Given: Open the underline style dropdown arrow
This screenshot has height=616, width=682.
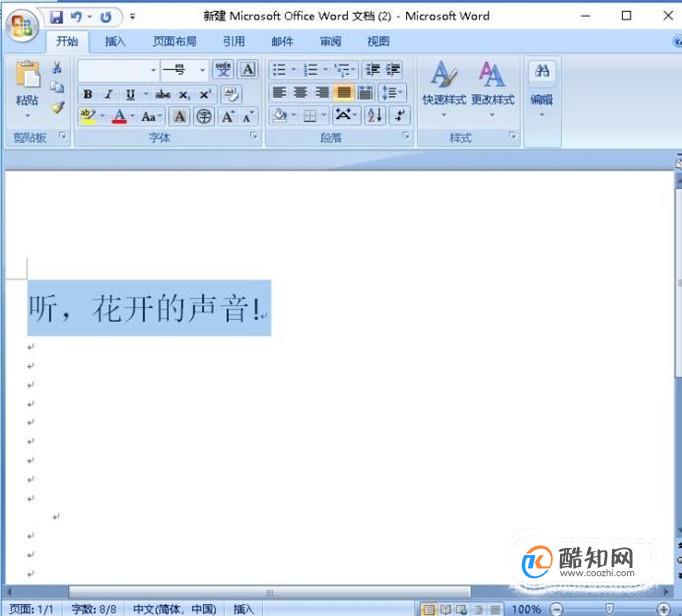Looking at the screenshot, I should pyautogui.click(x=146, y=94).
